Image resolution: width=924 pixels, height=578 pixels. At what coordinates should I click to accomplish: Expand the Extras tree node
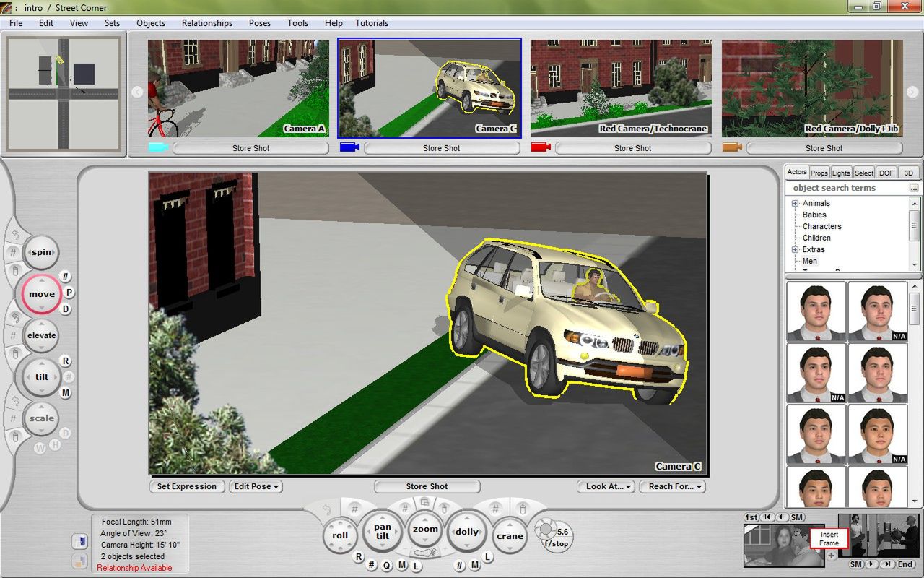point(795,250)
